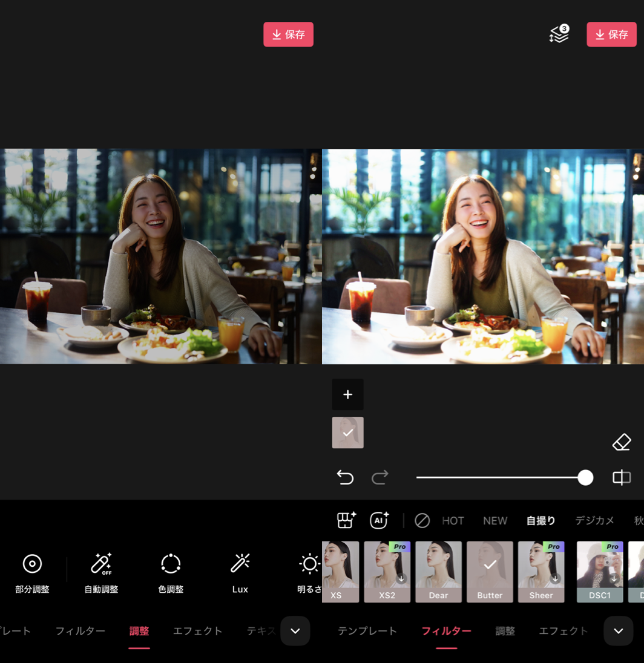Toggle the no-filter circle-slash icon
This screenshot has width=644, height=663.
point(422,520)
